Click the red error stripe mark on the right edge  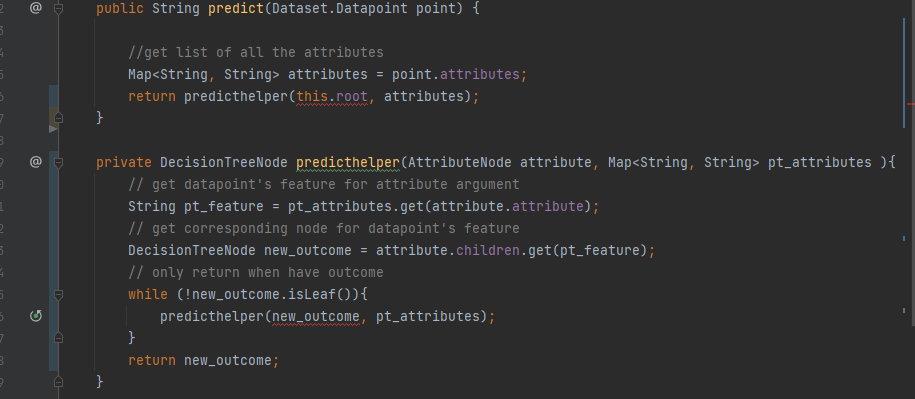911,104
